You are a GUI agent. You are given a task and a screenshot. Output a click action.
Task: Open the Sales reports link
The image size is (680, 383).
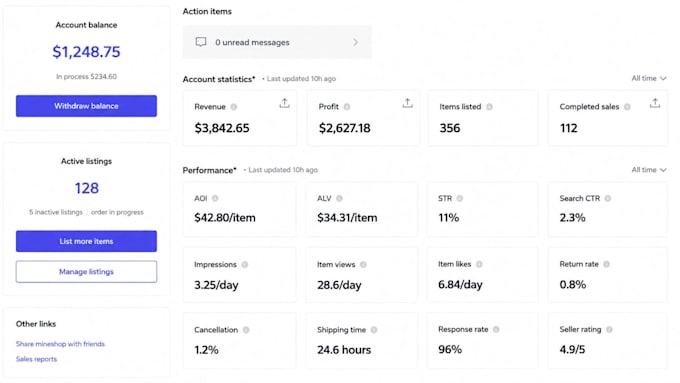pos(36,359)
